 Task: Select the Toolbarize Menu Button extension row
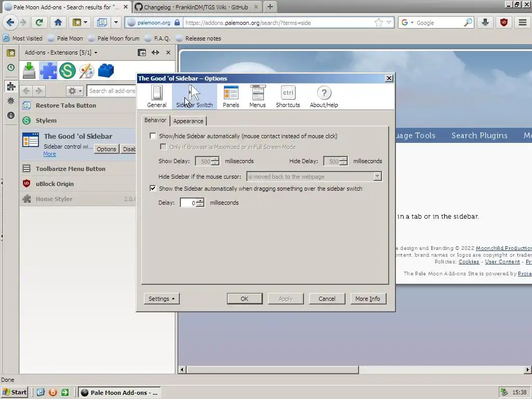pos(78,169)
